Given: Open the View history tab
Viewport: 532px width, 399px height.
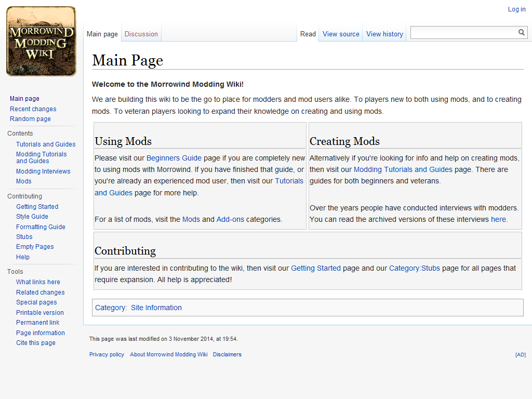Looking at the screenshot, I should (384, 34).
